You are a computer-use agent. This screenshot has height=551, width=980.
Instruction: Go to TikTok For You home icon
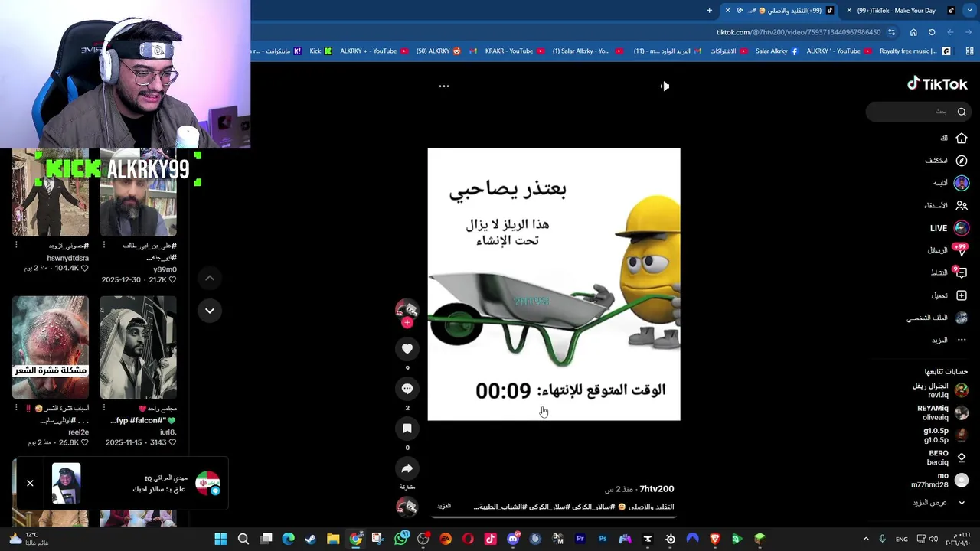[962, 139]
